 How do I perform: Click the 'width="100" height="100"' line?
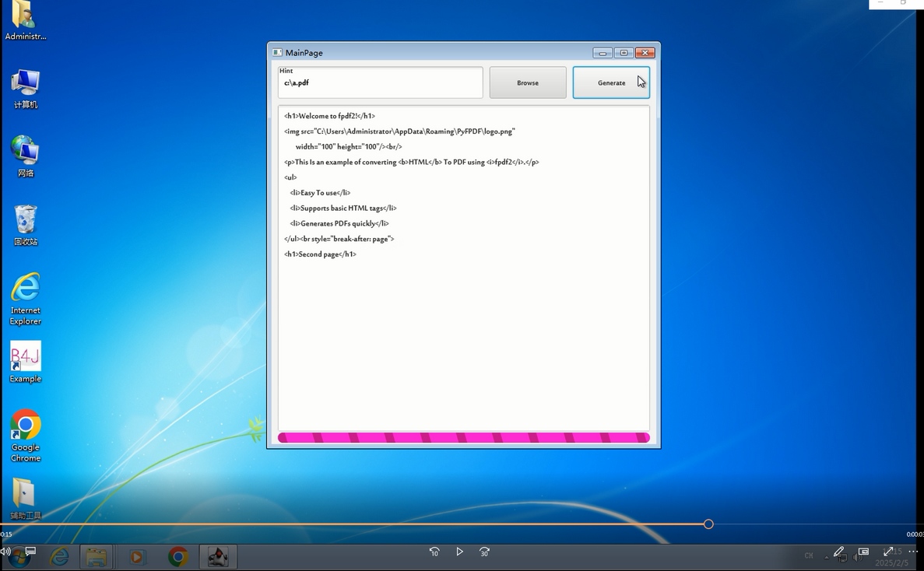point(348,146)
